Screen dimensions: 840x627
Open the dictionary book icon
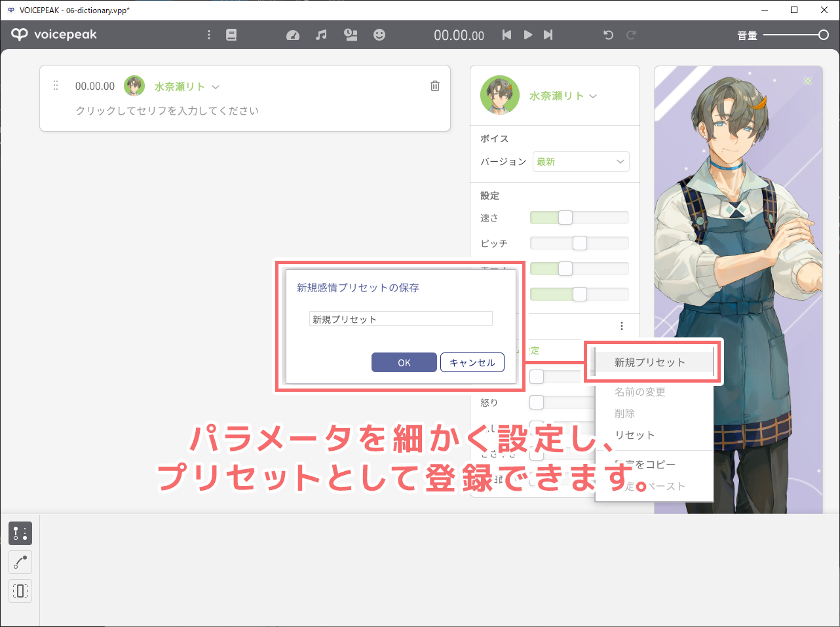[x=231, y=35]
